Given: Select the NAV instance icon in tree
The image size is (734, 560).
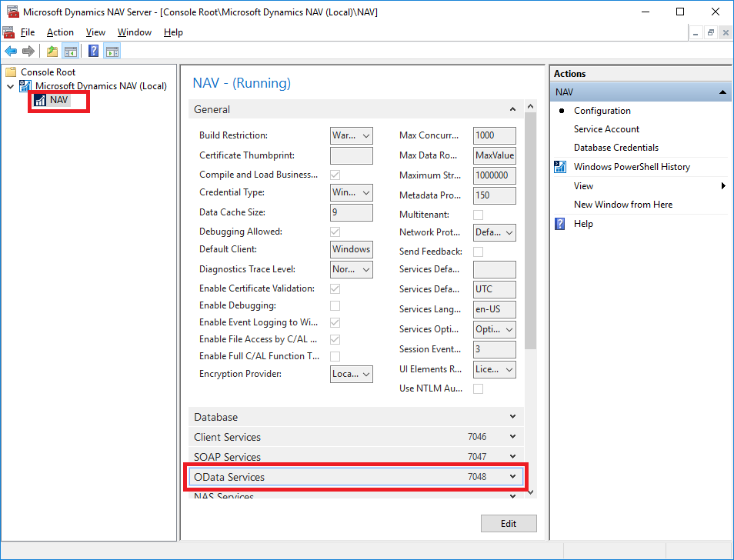Looking at the screenshot, I should click(40, 100).
